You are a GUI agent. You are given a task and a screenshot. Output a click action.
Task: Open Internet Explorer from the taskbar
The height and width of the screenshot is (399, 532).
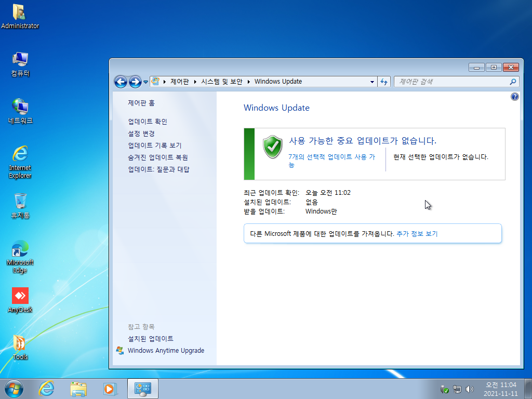(46, 389)
